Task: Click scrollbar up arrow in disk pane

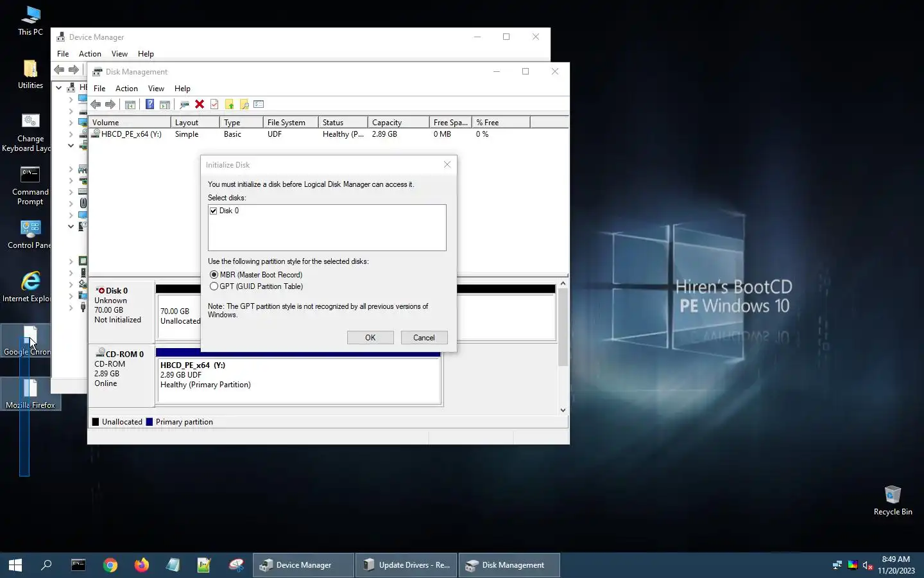Action: (563, 283)
